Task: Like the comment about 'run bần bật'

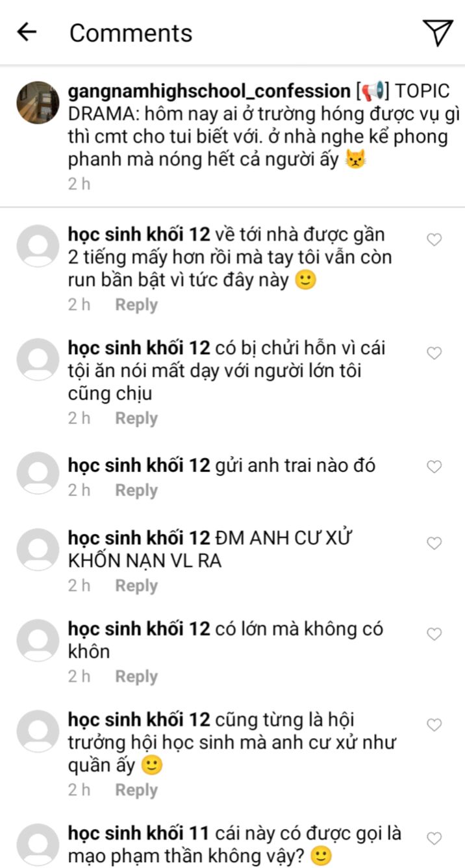Action: pos(434,240)
